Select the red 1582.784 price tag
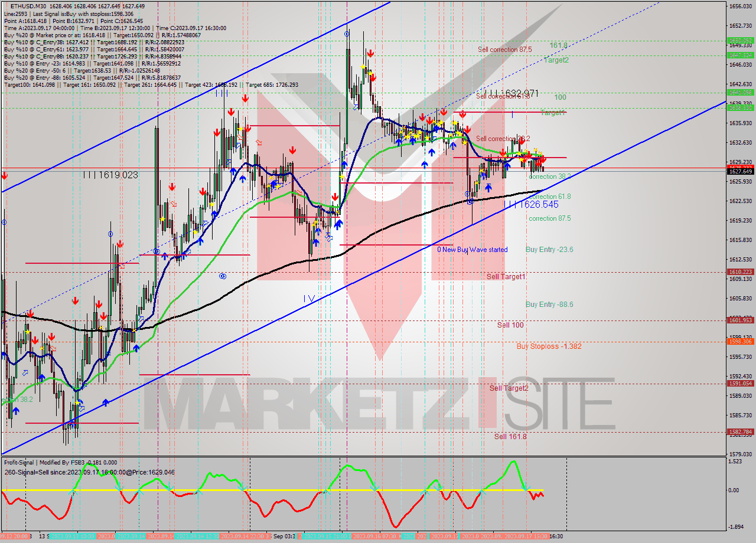Screen dimensions: 756x543 pos(740,431)
